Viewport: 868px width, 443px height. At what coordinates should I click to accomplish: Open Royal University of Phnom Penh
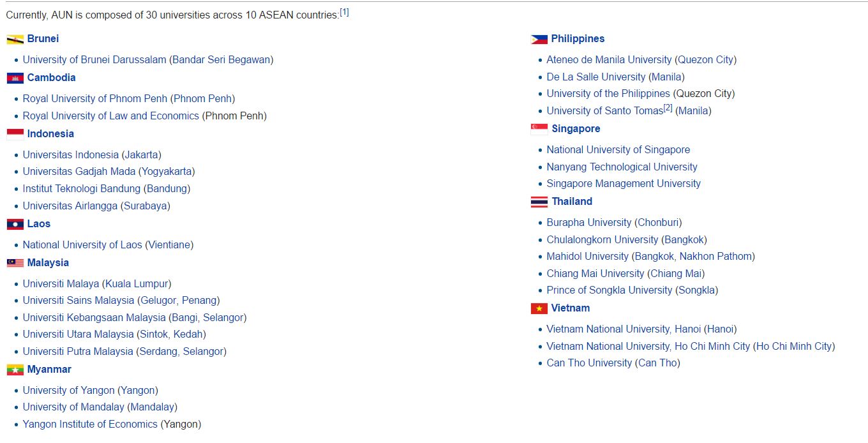tap(95, 99)
